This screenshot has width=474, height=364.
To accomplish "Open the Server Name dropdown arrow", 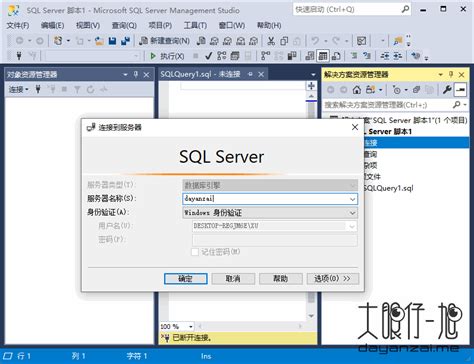I will pyautogui.click(x=352, y=199).
